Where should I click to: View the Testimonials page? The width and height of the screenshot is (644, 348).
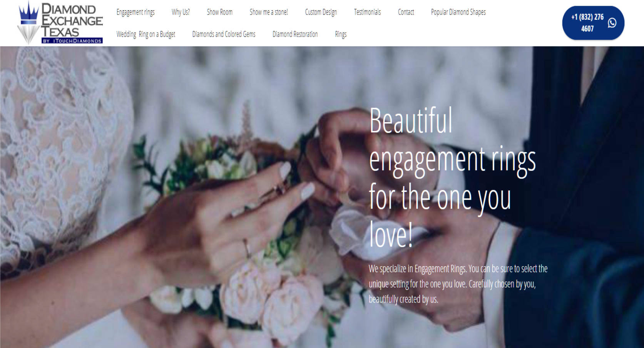367,12
